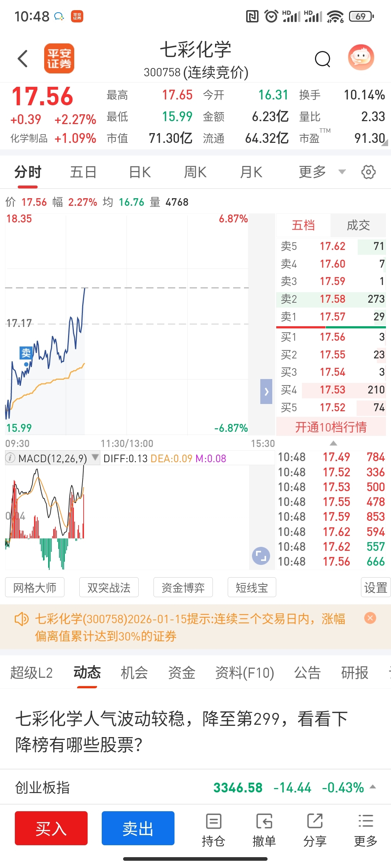The image size is (391, 868).
Task: Open the 双突战法 tool
Action: click(109, 587)
